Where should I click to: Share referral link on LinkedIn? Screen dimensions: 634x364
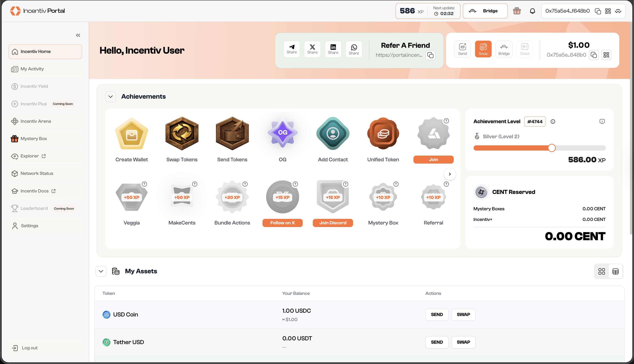(x=333, y=49)
